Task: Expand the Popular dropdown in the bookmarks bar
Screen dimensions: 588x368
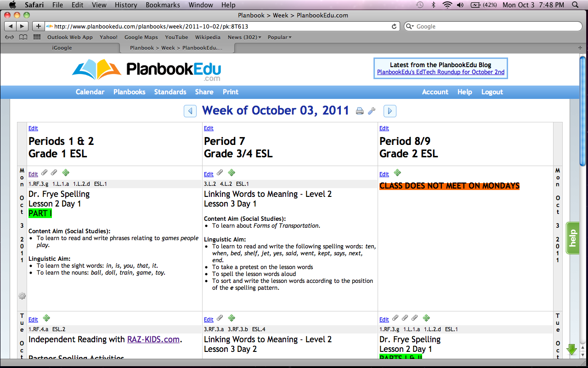Action: [279, 37]
